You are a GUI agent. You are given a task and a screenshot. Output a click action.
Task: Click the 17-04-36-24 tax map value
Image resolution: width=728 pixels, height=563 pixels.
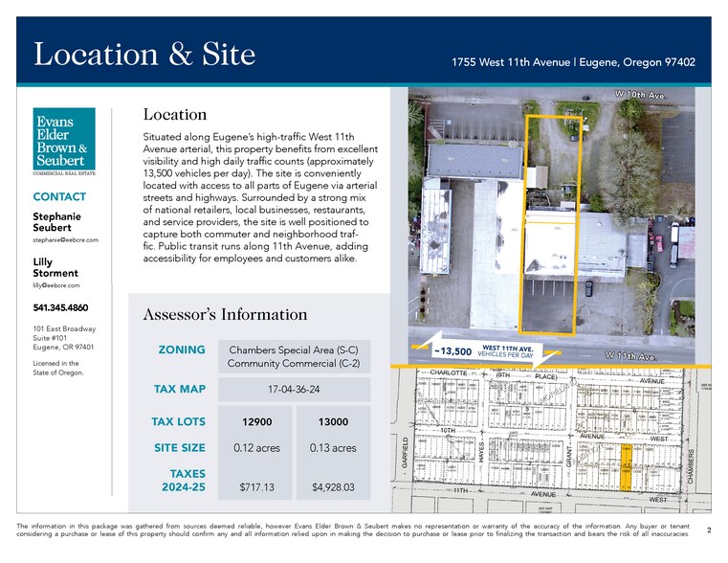(295, 390)
